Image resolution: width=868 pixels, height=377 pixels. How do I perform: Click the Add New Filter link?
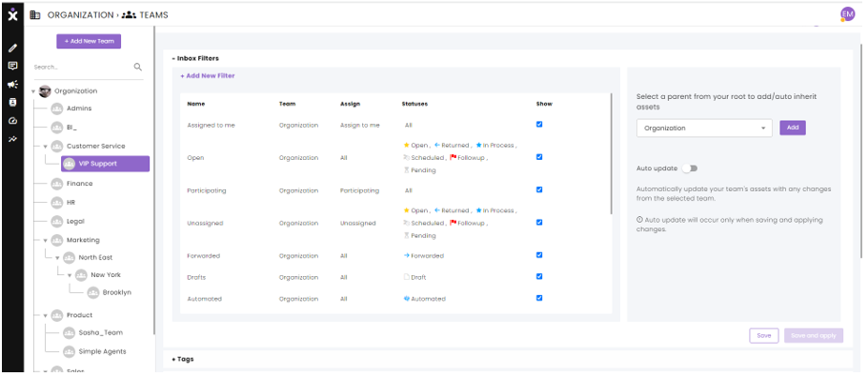pos(208,76)
